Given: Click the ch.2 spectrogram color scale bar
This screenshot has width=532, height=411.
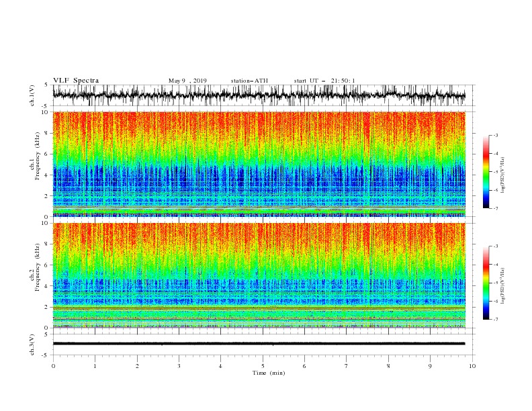Looking at the screenshot, I should 486,283.
